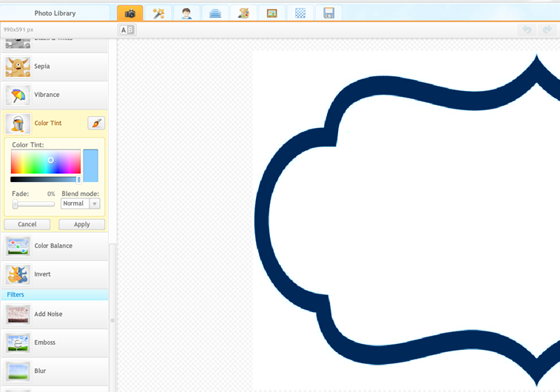Viewport: 560px width, 392px height.
Task: Select the Color Balance icon
Action: coord(18,246)
